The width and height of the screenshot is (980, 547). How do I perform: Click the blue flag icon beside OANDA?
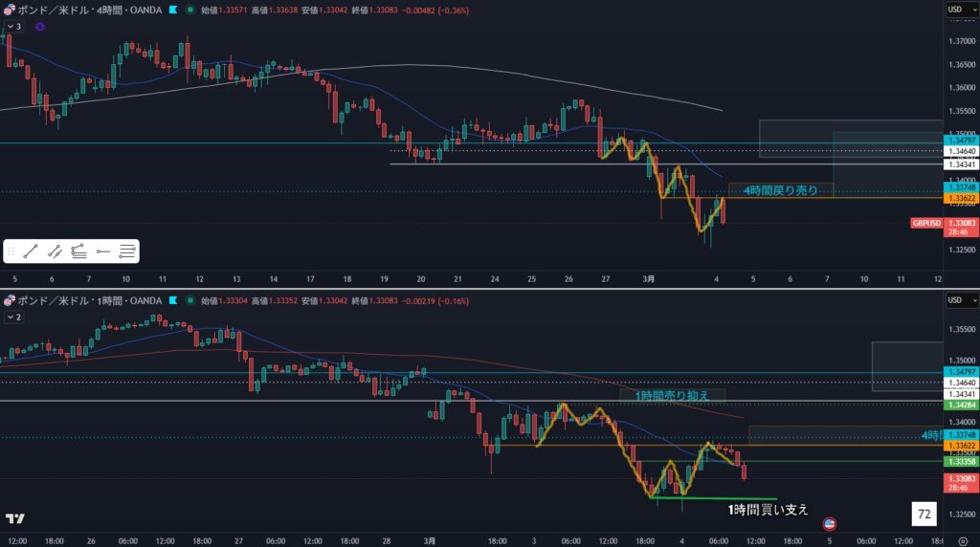[x=172, y=10]
